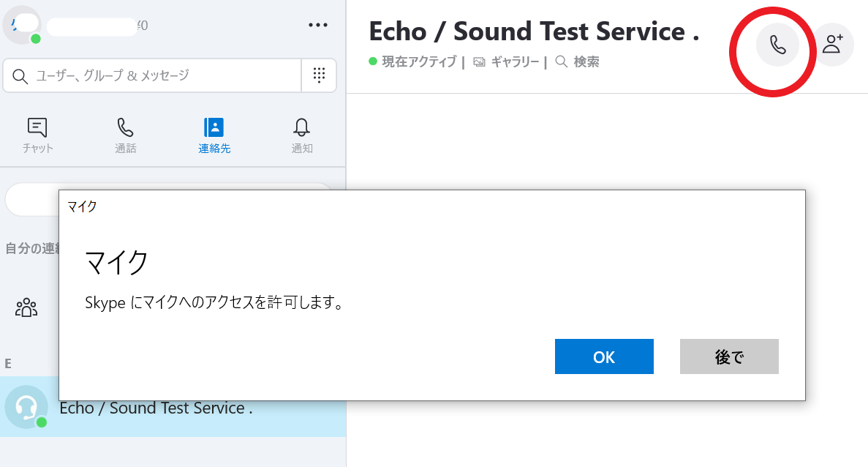Click the large マイク dialog heading
868x467 pixels.
pyautogui.click(x=117, y=262)
